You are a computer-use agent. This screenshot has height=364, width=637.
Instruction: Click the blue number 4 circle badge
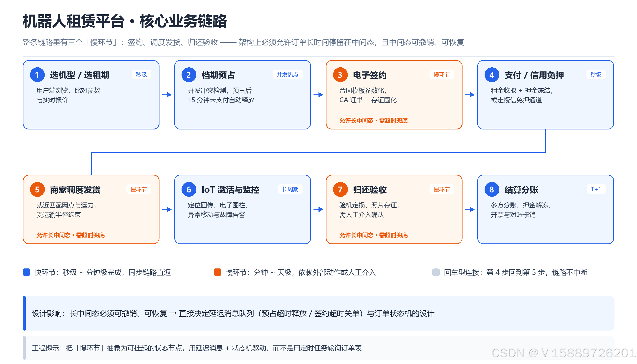pos(492,75)
